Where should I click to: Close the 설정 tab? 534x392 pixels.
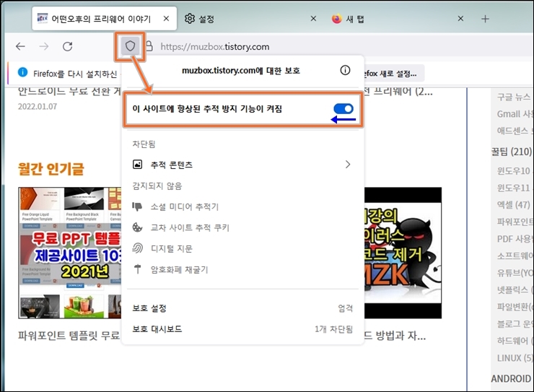coord(313,18)
